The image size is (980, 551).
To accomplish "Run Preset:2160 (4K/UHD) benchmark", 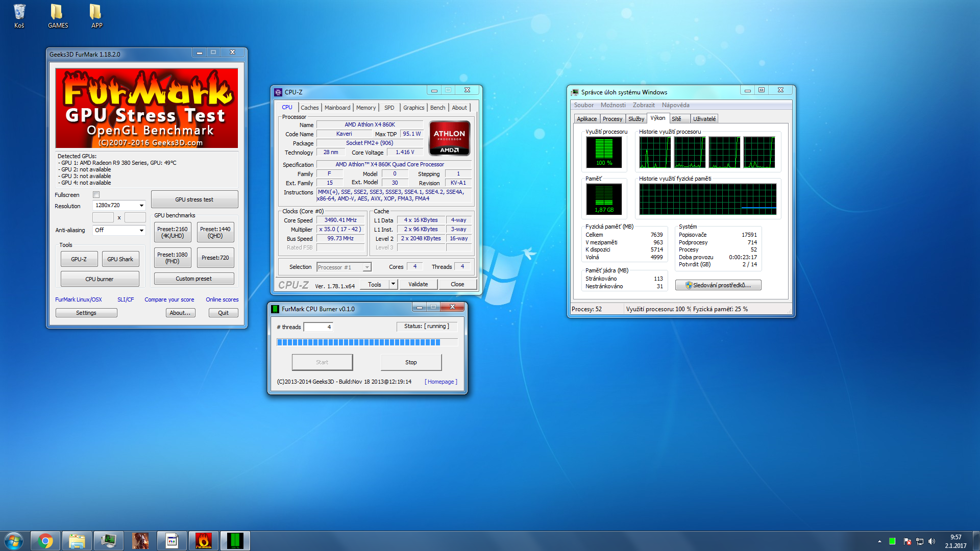I will click(173, 232).
